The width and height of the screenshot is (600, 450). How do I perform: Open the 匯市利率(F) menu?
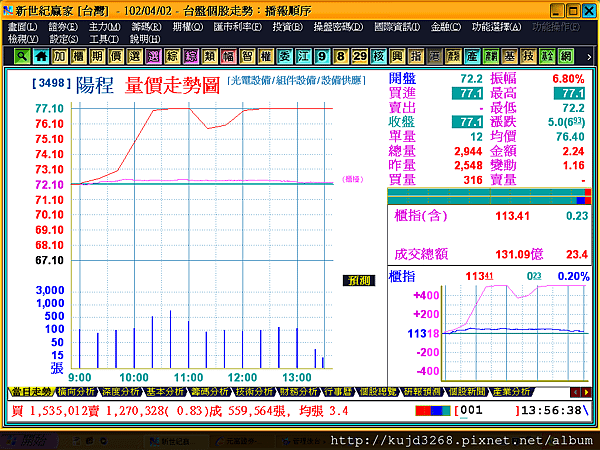click(238, 27)
